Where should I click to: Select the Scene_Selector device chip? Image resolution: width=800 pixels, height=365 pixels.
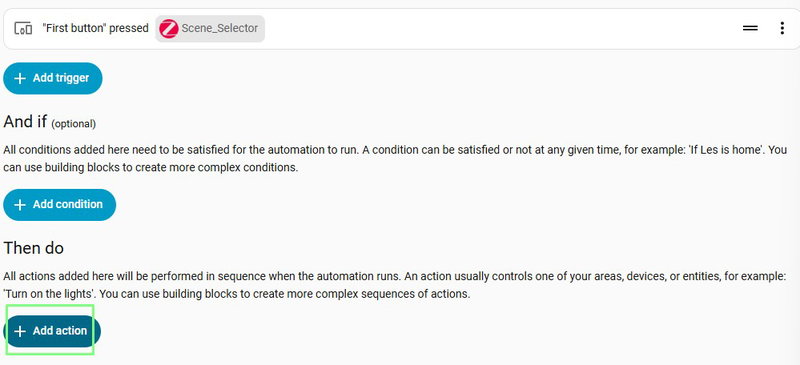210,29
